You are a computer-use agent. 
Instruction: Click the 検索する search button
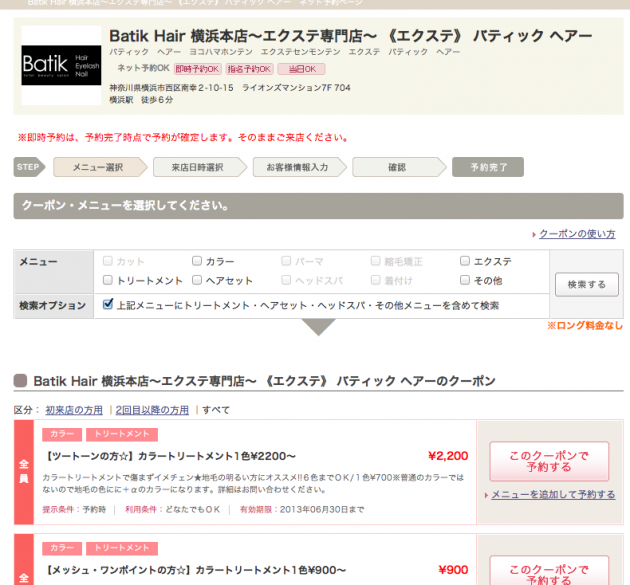click(x=587, y=284)
